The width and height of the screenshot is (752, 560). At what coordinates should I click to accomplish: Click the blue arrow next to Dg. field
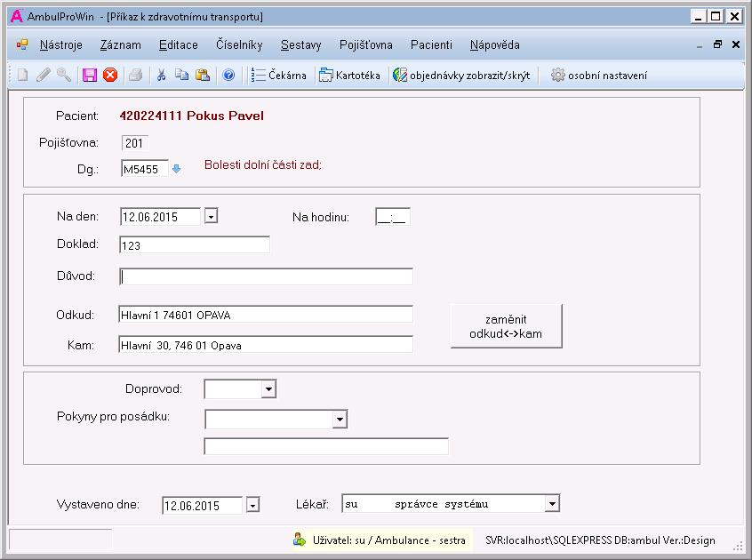177,169
